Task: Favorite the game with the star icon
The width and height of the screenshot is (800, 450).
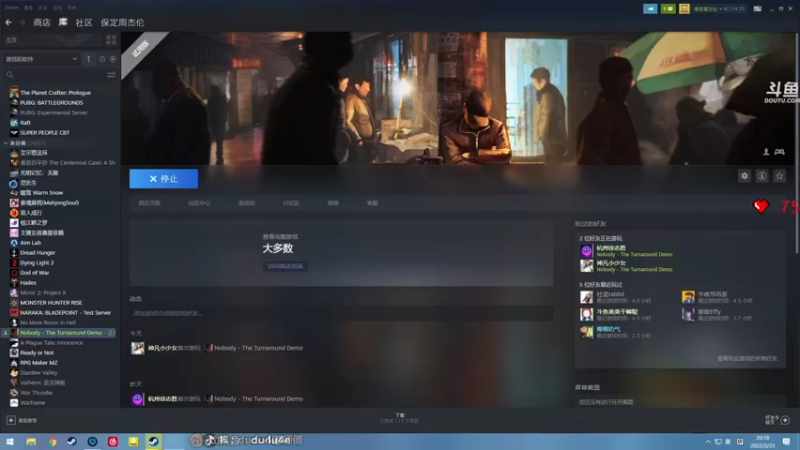Action: pos(779,176)
